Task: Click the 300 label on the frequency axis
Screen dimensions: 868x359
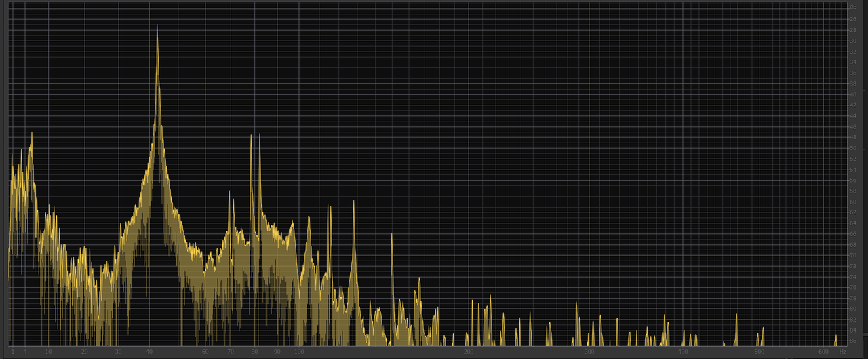Action: 589,352
